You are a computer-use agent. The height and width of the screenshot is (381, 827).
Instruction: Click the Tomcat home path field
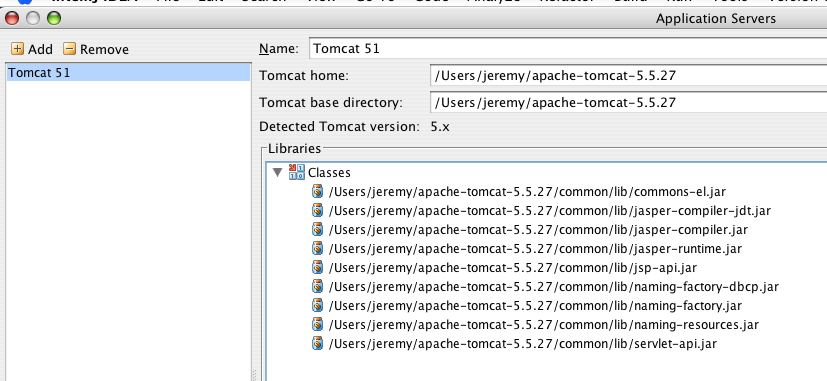pyautogui.click(x=629, y=75)
